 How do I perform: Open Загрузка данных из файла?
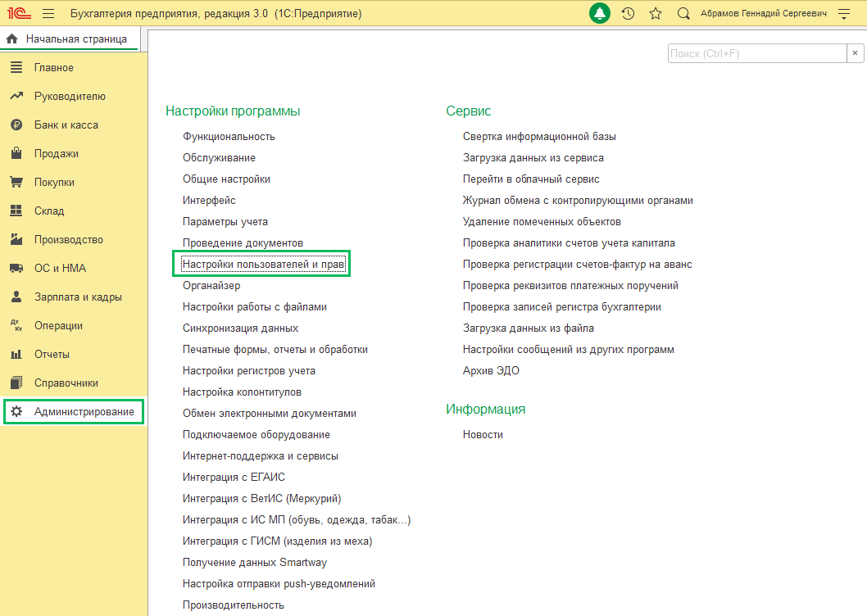coord(528,328)
